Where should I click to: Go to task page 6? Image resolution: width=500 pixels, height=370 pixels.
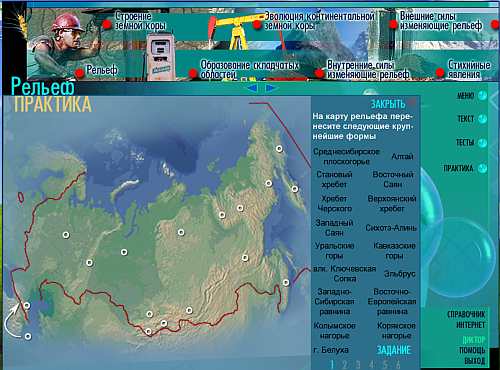pyautogui.click(x=398, y=364)
